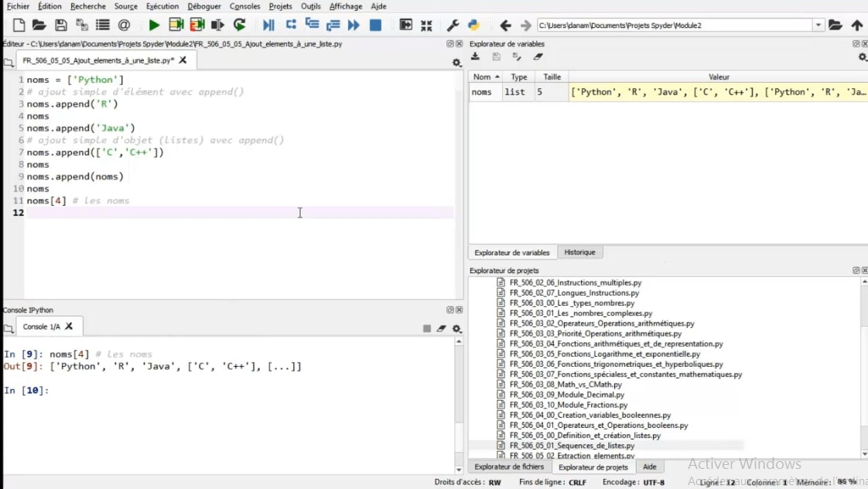
Task: Switch to the Explorateur de fichiers tab
Action: coord(510,467)
